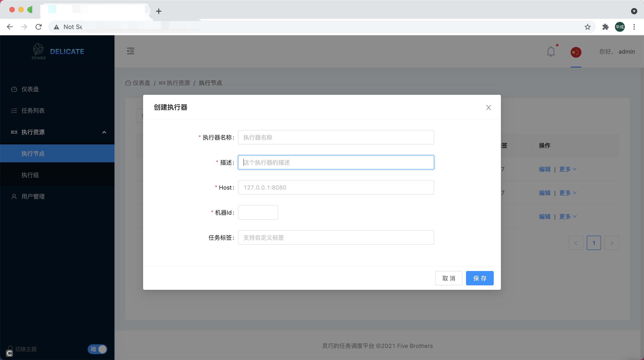Click the Host input field
This screenshot has height=360, width=644.
[x=336, y=187]
